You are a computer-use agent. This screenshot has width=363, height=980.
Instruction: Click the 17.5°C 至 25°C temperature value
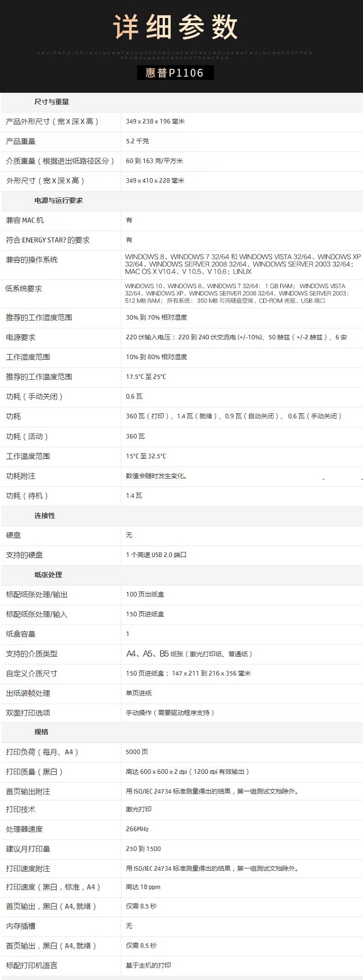[146, 377]
